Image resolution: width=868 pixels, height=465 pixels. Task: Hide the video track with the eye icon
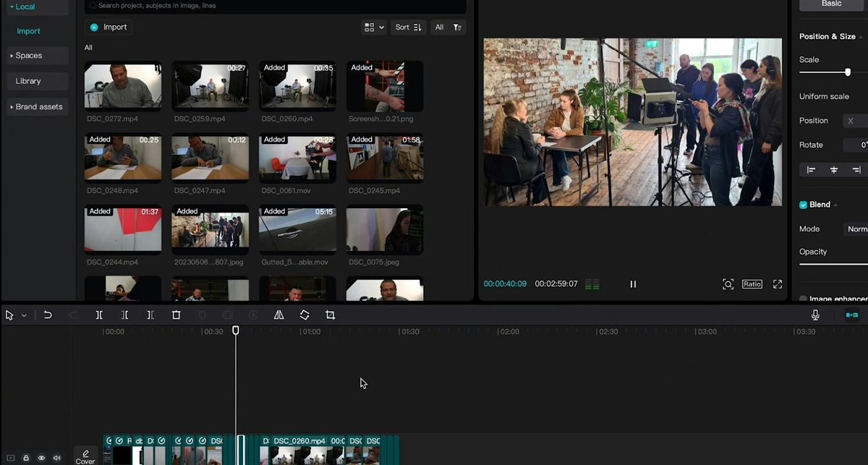[x=41, y=457]
